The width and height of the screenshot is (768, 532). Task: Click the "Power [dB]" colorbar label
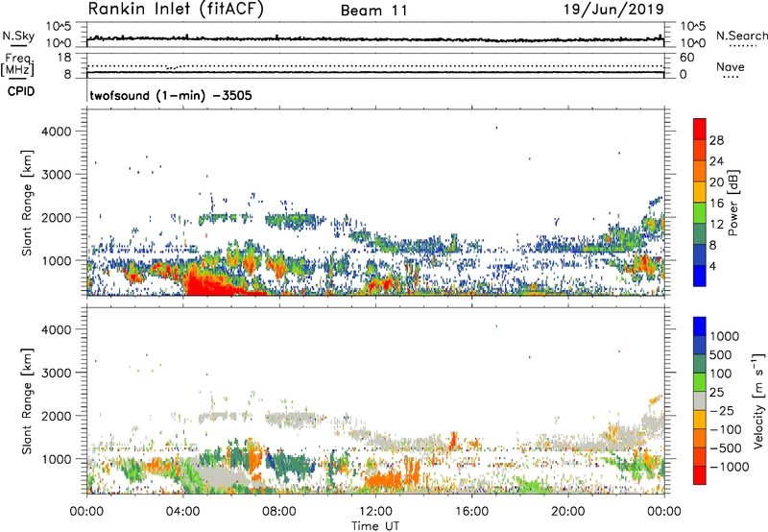[x=732, y=204]
